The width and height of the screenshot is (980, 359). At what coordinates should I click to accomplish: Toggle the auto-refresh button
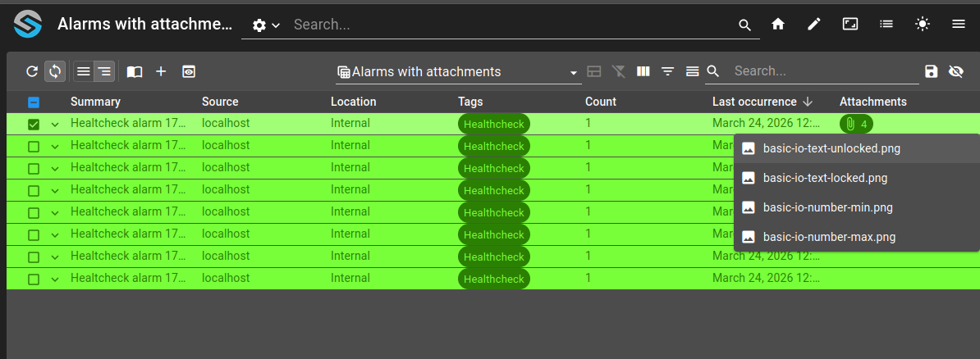[x=55, y=72]
